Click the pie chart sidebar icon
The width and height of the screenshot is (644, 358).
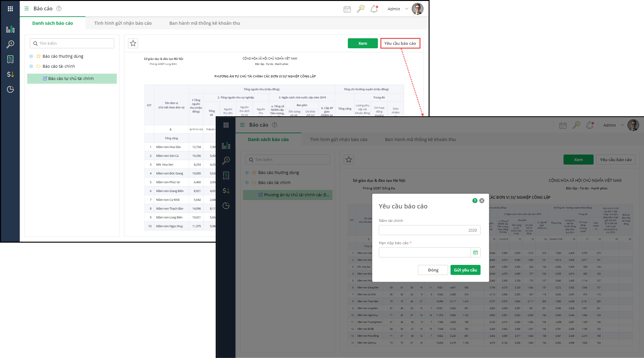tap(10, 89)
